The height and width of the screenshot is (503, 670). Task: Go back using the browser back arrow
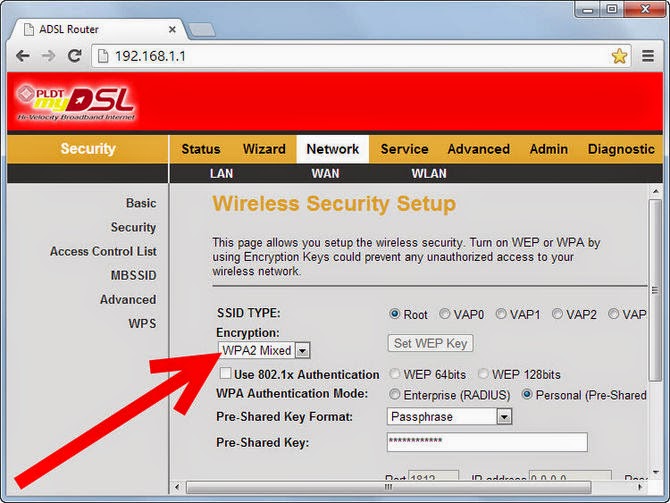(x=23, y=56)
